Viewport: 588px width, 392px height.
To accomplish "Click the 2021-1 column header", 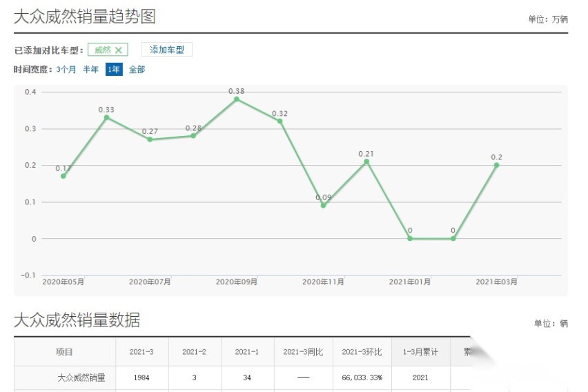I will (247, 352).
